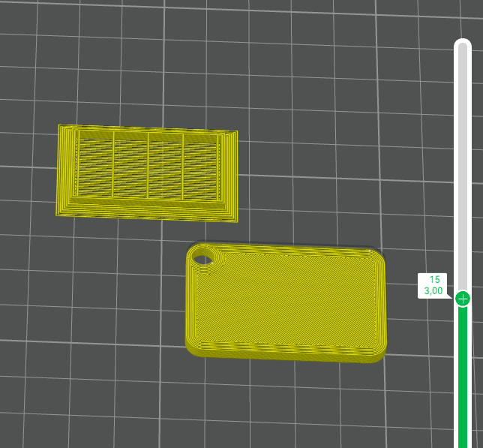
Task: Click the leftmost compartment of the grid tray
Action: click(96, 166)
